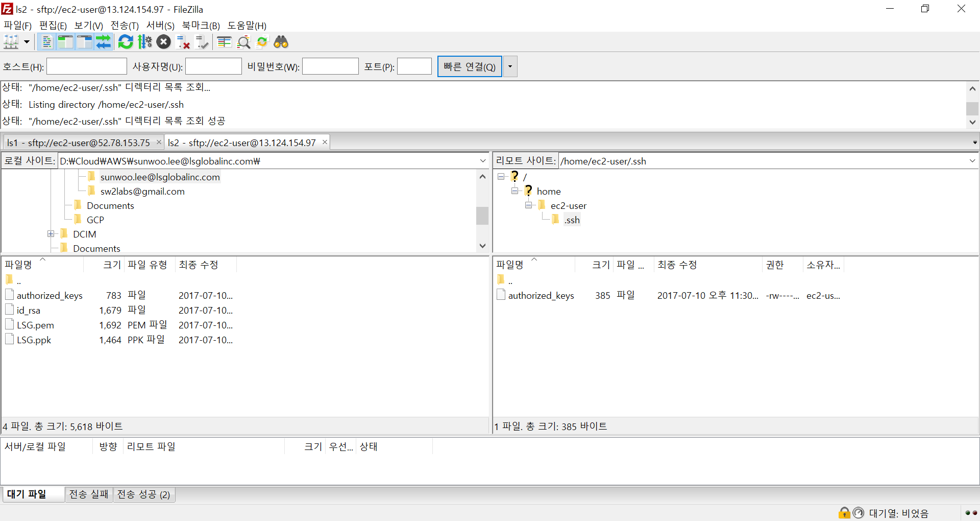Toggle the transfer queue display

(x=103, y=42)
